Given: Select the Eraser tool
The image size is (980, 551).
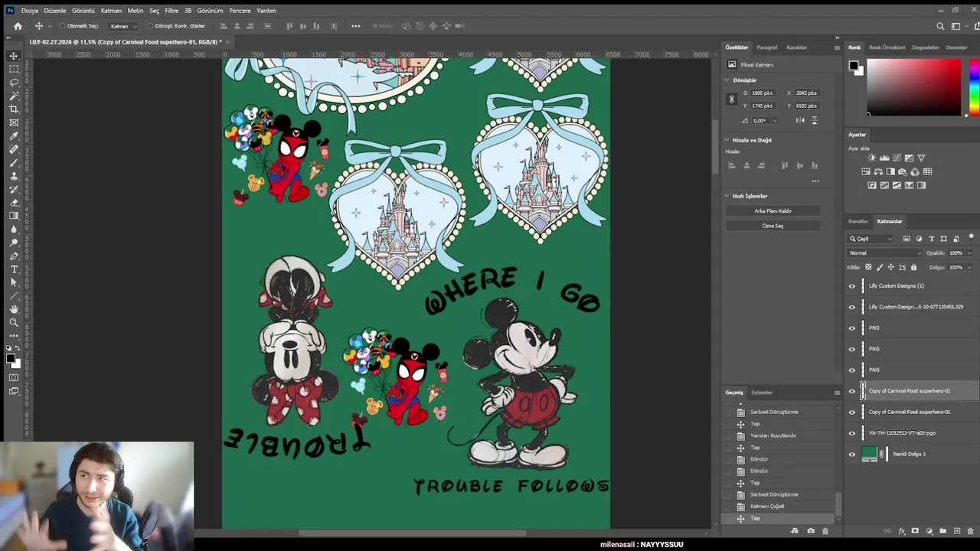Looking at the screenshot, I should pos(14,203).
